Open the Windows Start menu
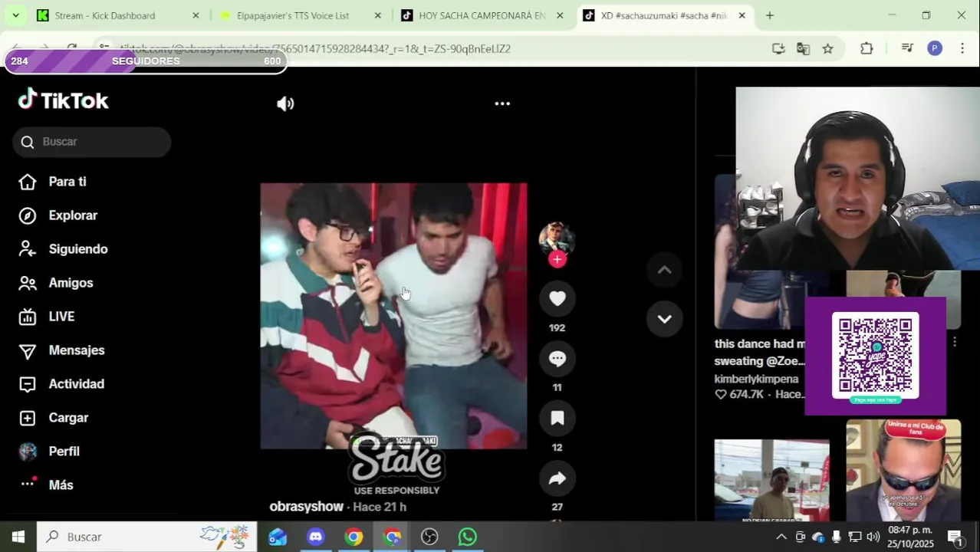Screen dimensions: 980x552 (x=18, y=537)
